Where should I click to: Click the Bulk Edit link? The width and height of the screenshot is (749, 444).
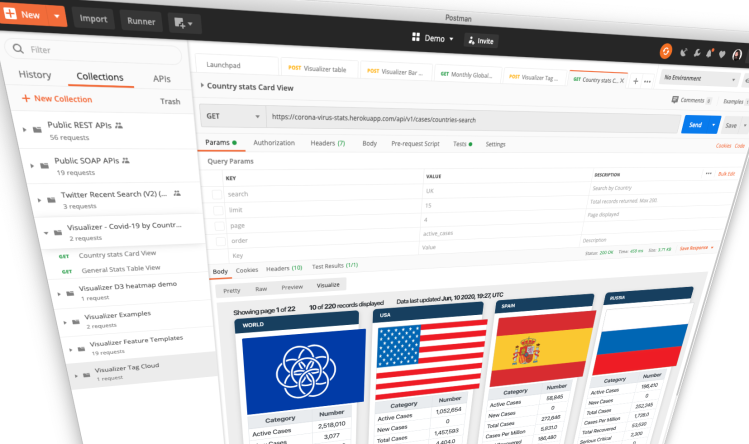tap(727, 174)
